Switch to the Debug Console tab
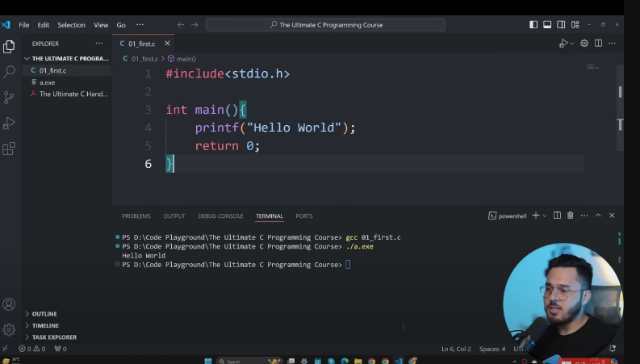The width and height of the screenshot is (640, 364). (x=220, y=215)
